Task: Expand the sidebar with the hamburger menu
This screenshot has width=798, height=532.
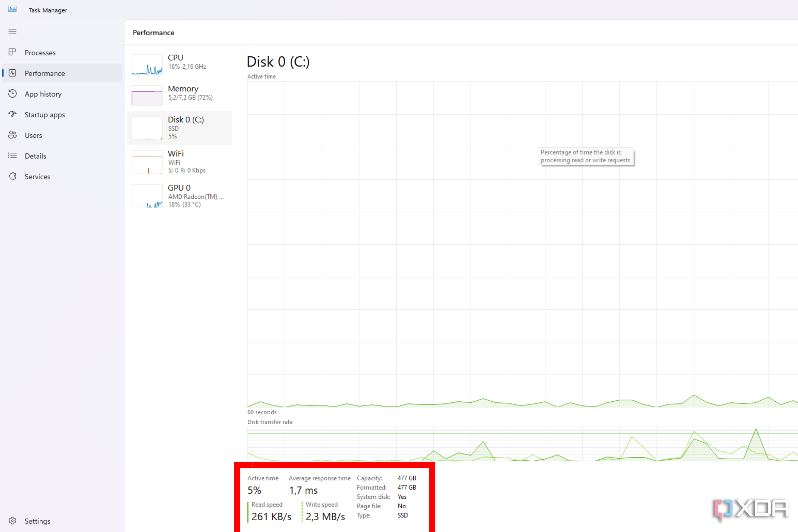Action: (x=13, y=32)
